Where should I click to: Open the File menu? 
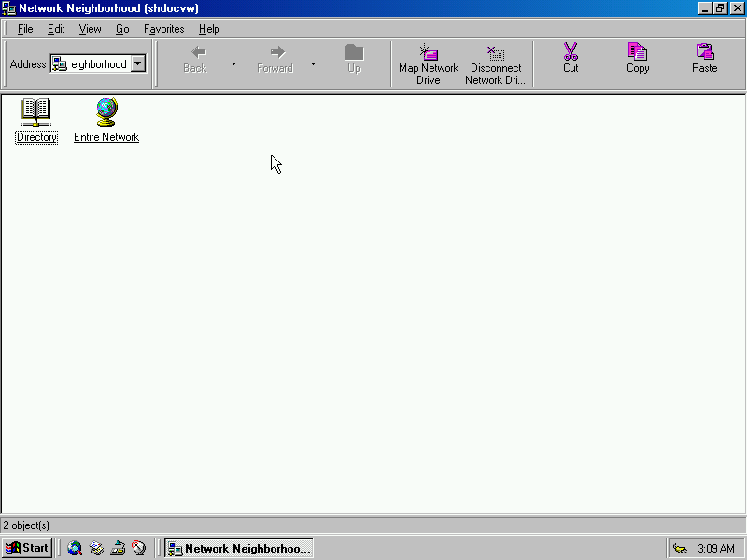[25, 29]
